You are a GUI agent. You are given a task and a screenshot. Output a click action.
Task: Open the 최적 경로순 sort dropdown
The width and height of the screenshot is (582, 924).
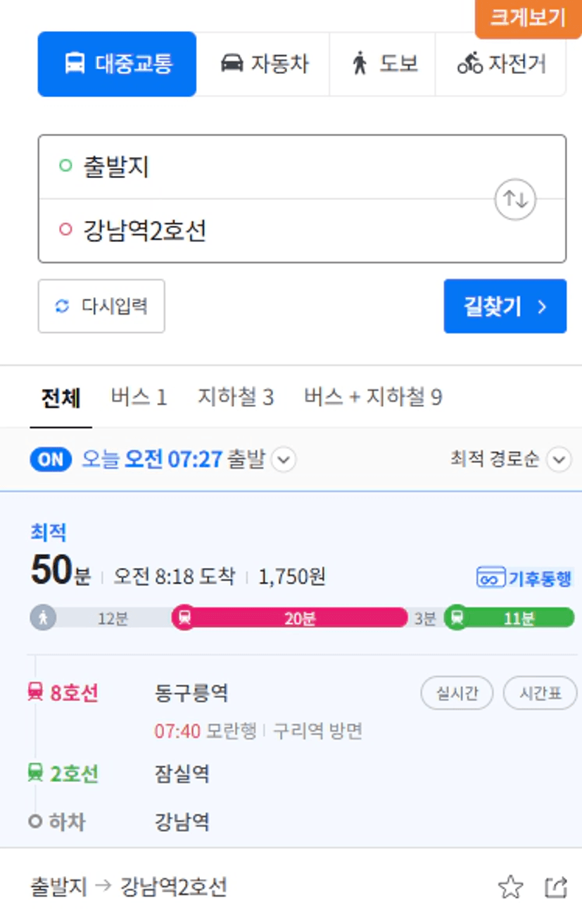(559, 460)
